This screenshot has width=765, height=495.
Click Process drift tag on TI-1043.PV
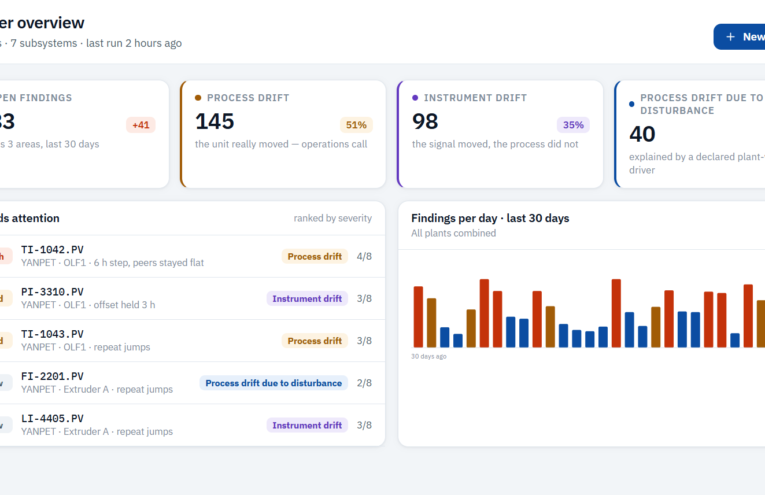[315, 341]
